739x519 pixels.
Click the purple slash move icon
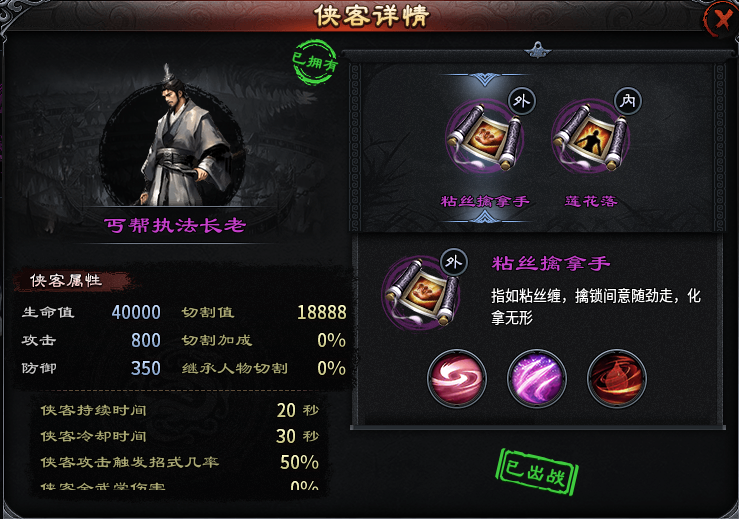(x=537, y=378)
